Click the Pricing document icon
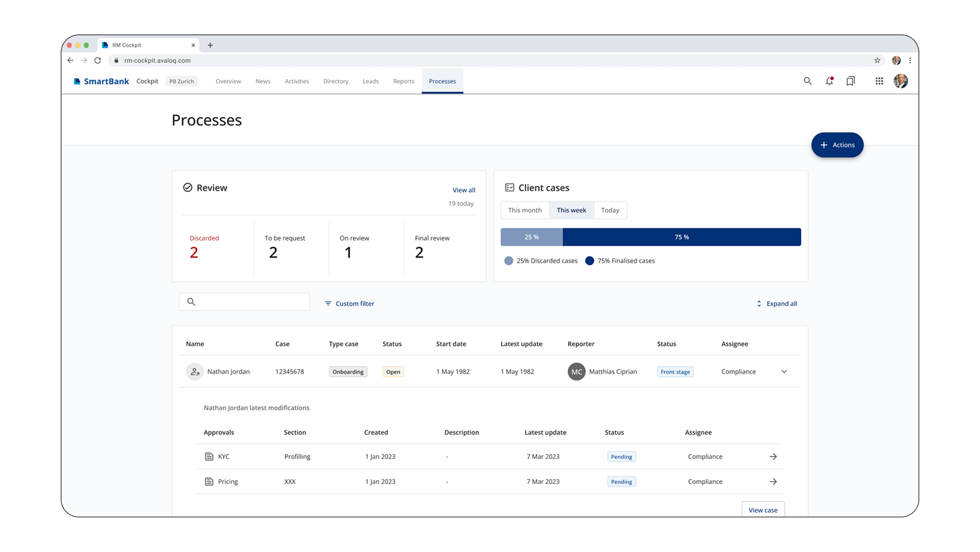Viewport: 980px width, 552px height. pos(209,482)
